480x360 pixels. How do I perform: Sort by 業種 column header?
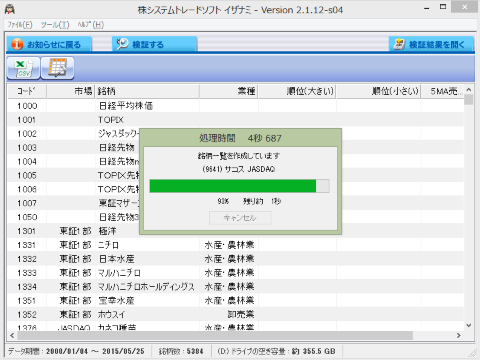click(229, 91)
